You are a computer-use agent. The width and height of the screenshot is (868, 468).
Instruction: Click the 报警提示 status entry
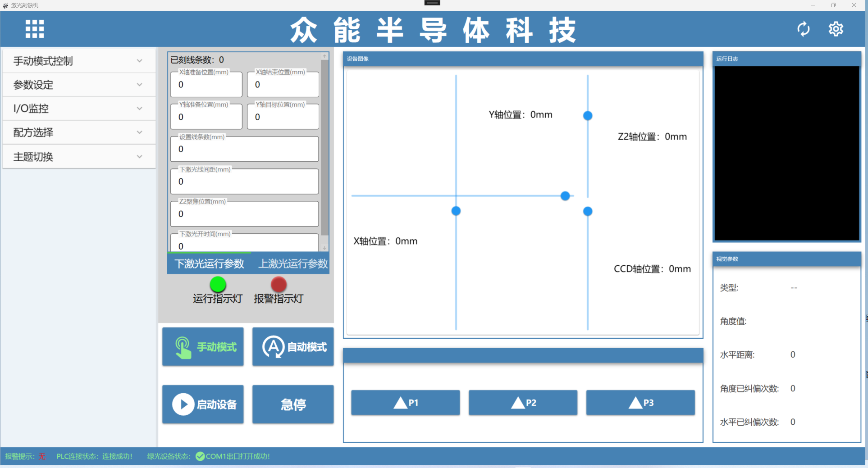click(x=25, y=456)
